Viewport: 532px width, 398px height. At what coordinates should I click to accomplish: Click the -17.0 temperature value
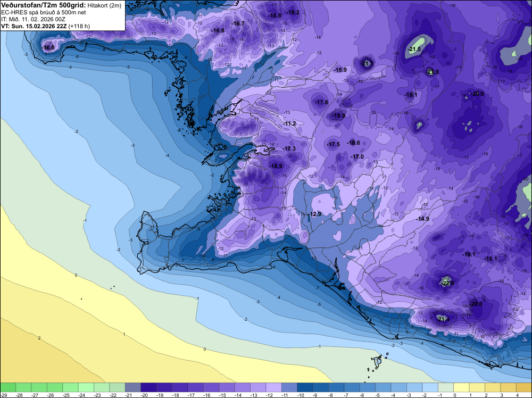(x=357, y=157)
